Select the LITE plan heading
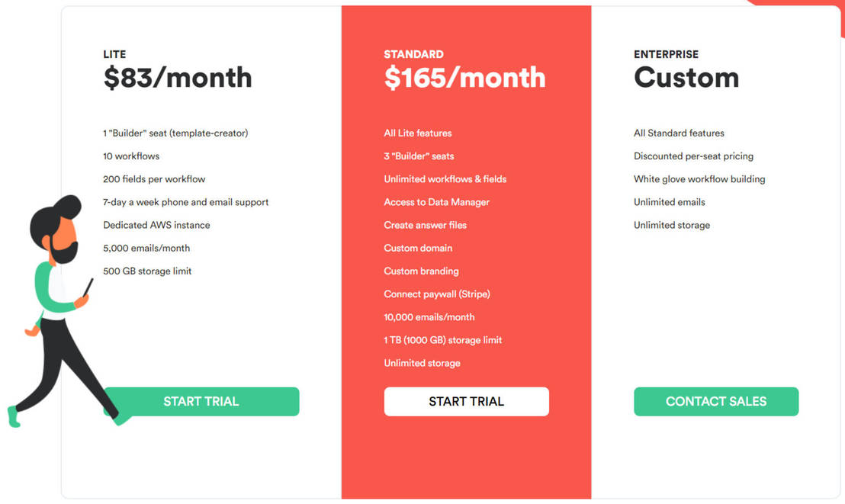The image size is (845, 504). (x=114, y=54)
